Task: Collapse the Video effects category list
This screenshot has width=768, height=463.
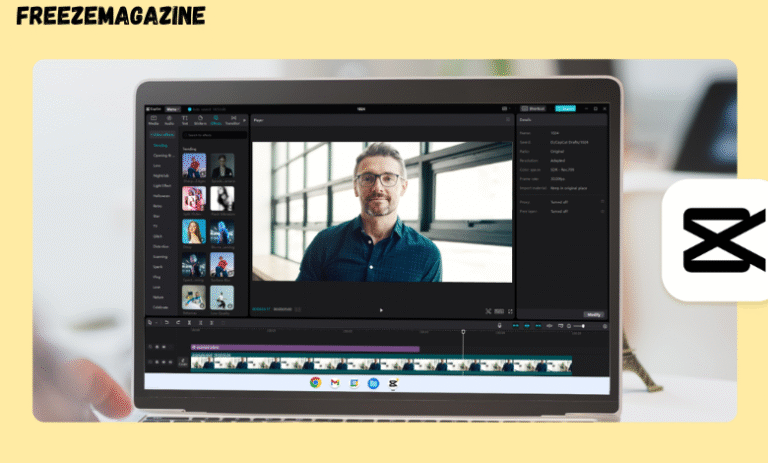Action: click(162, 134)
